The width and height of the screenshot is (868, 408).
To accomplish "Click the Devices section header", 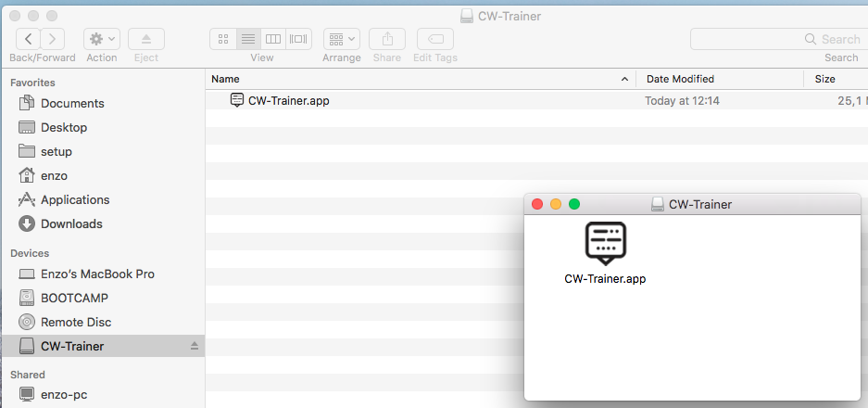I will coord(30,253).
